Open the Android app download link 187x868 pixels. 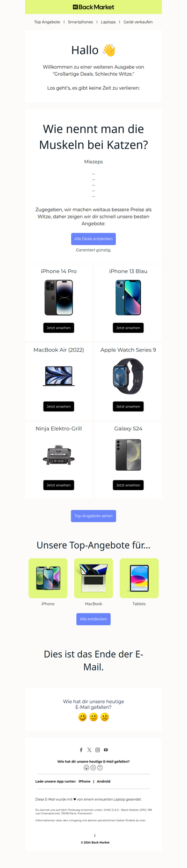[x=104, y=781]
